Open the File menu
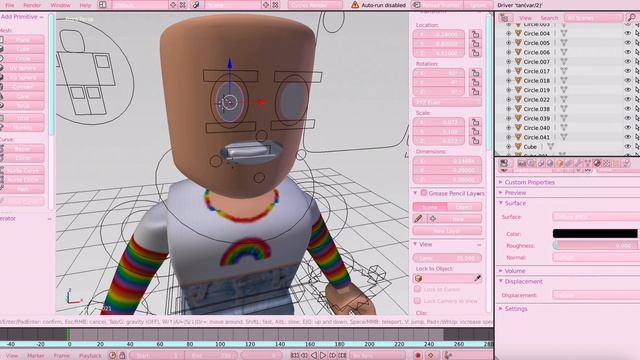This screenshot has width=640, height=360. click(x=9, y=5)
